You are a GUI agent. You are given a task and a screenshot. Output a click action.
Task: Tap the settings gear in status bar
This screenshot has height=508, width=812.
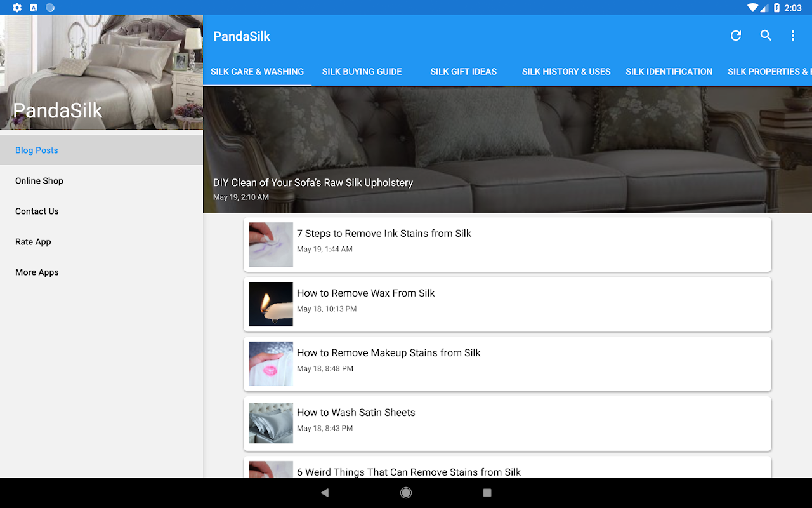pyautogui.click(x=17, y=8)
